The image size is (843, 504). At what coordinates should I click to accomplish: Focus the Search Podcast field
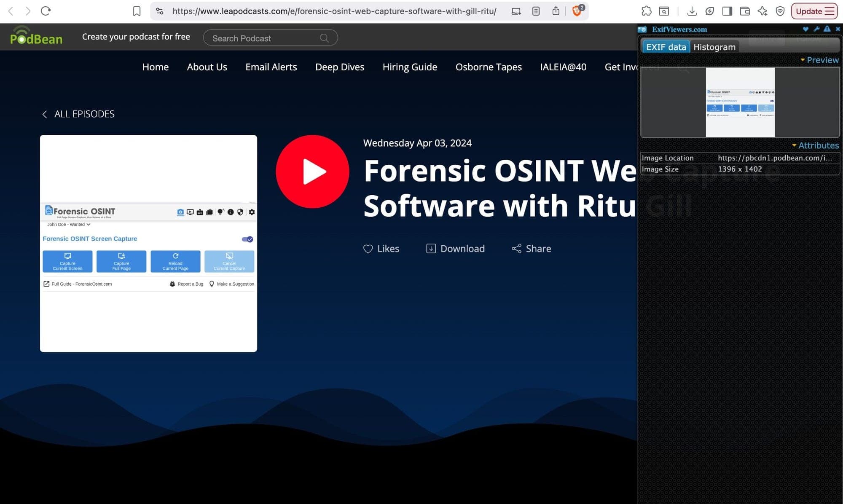[x=270, y=38]
